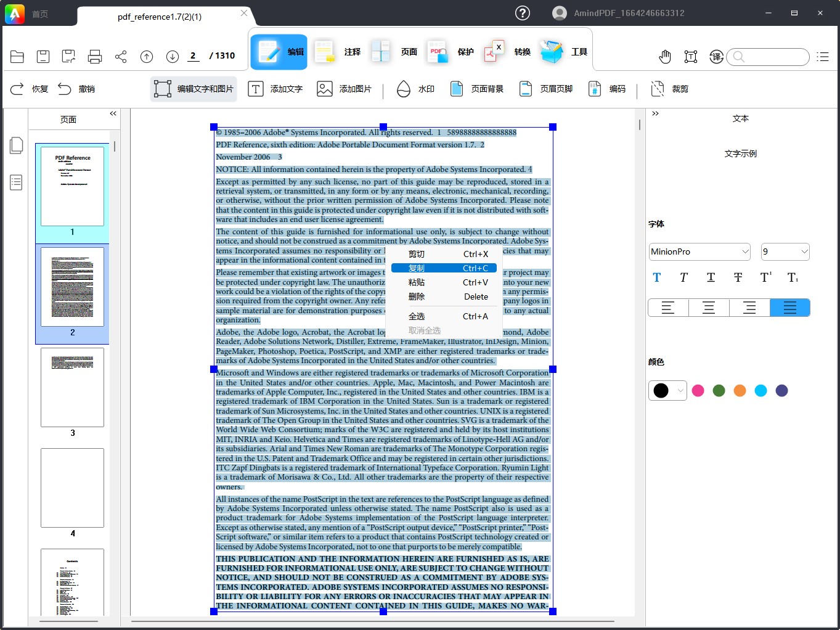Image resolution: width=840 pixels, height=630 pixels.
Task: Switch to the 注释 ribbon tab
Action: [x=337, y=52]
